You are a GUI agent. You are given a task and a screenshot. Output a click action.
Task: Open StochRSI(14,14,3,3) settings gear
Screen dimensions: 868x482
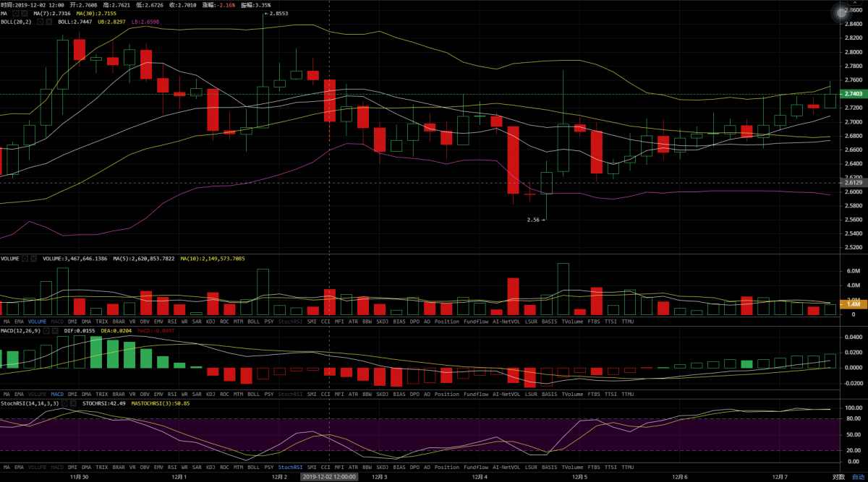(x=65, y=403)
